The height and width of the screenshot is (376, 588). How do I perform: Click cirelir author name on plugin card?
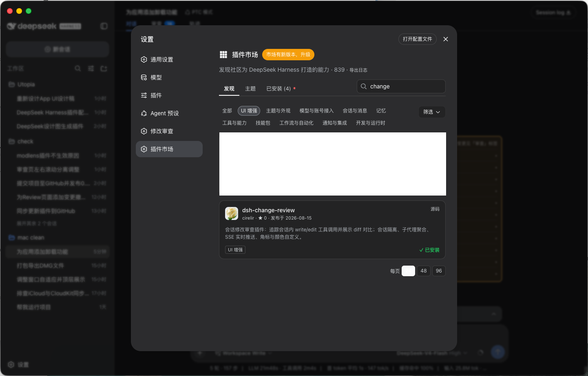[x=248, y=218]
